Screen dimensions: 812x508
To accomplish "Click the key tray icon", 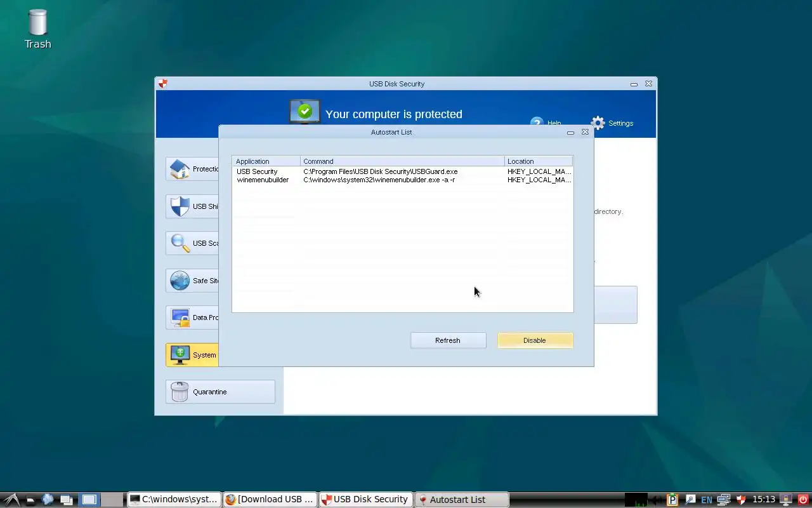I will click(x=690, y=500).
